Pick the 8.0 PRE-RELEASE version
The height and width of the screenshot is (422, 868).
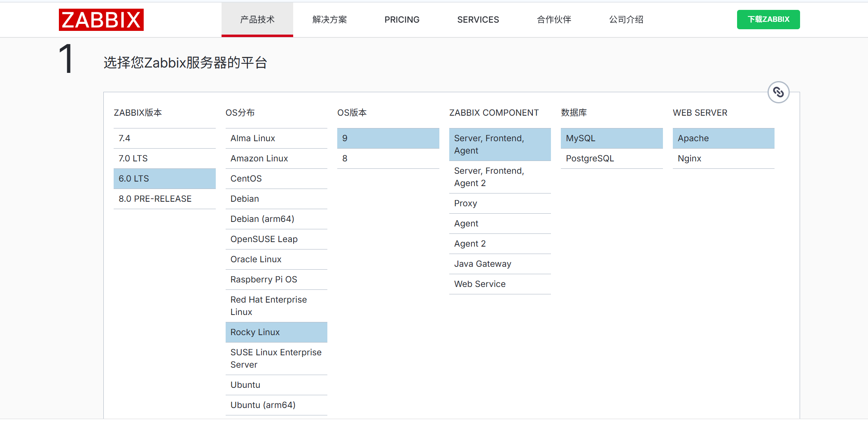click(x=165, y=199)
